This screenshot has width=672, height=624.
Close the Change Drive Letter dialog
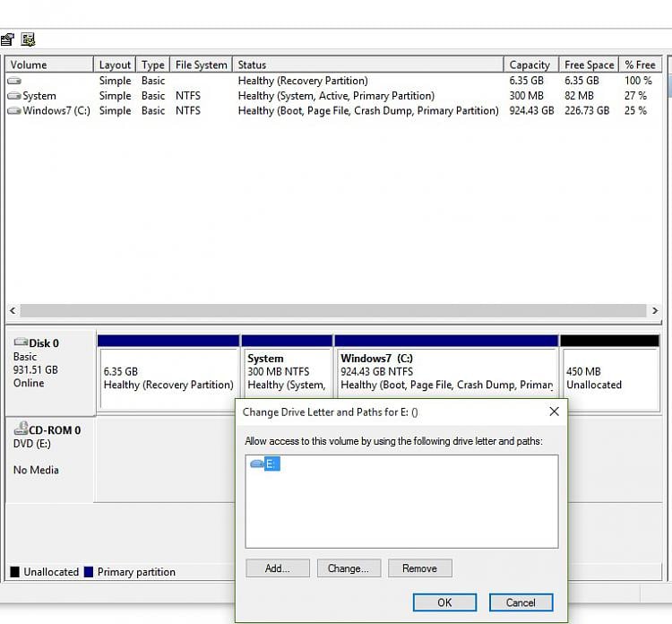(x=554, y=412)
